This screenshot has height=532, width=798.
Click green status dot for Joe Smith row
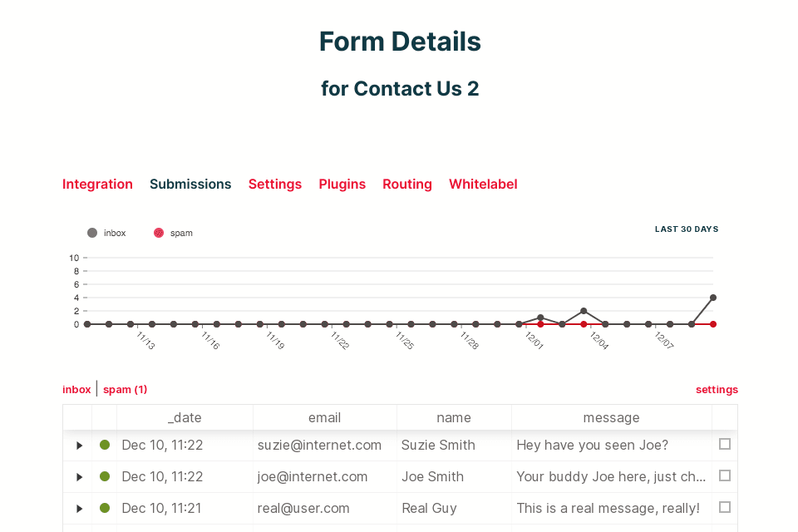click(x=105, y=477)
